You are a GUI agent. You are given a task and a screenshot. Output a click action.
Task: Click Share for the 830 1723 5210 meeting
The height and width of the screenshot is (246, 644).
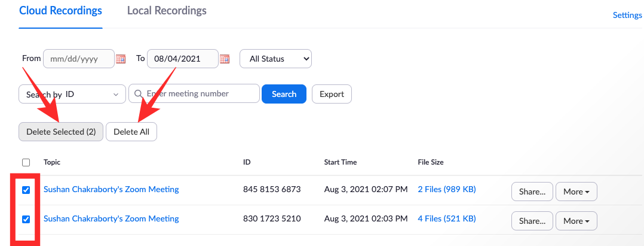coord(532,221)
